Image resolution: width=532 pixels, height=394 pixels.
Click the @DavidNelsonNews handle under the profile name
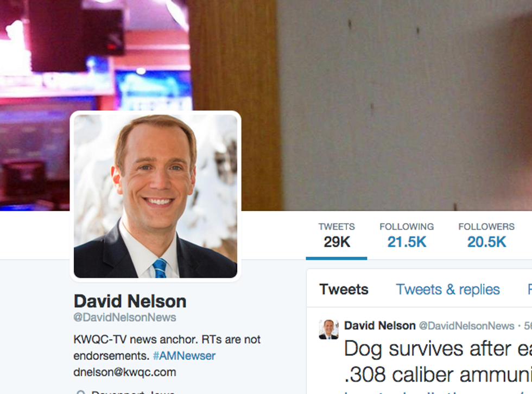125,317
